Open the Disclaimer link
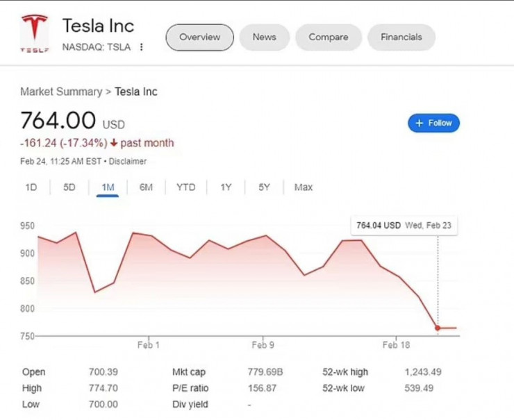514x420 pixels. point(128,161)
